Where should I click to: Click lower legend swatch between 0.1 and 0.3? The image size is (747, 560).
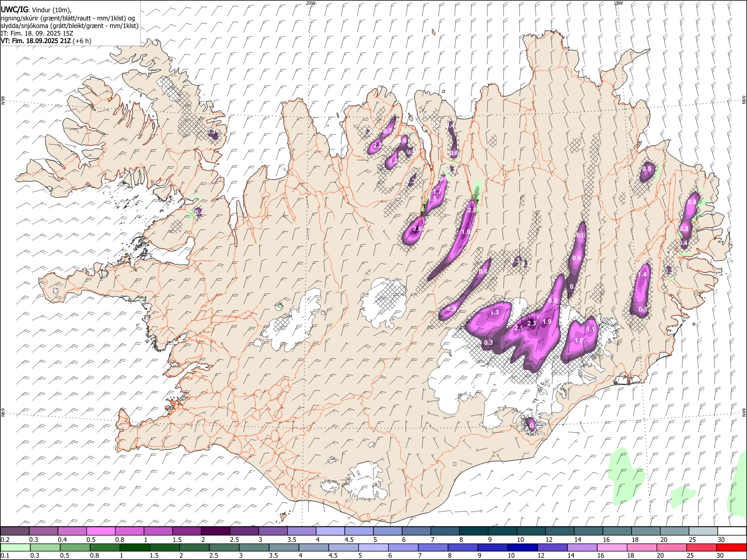tap(15, 547)
